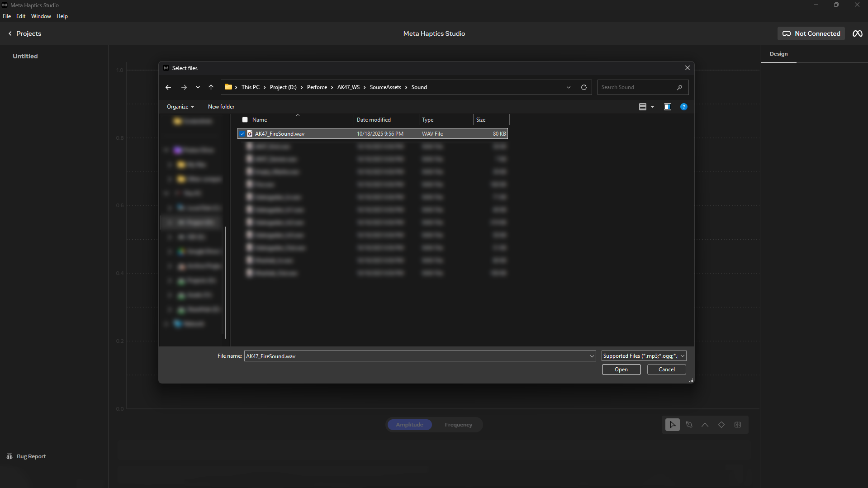Click the SourceAssets breadcrumb
The width and height of the screenshot is (868, 488).
pyautogui.click(x=385, y=87)
